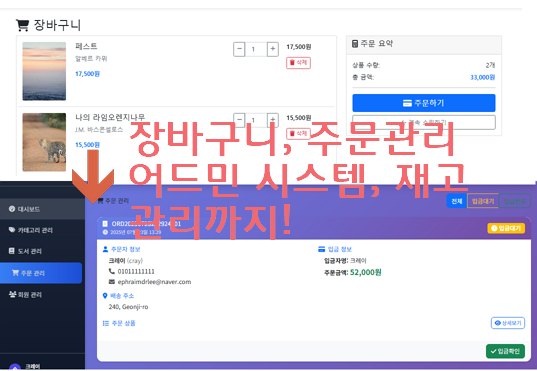Viewport: 537px width, 371px height.
Task: Decrease quantity of 페스트 book
Action: [239, 49]
